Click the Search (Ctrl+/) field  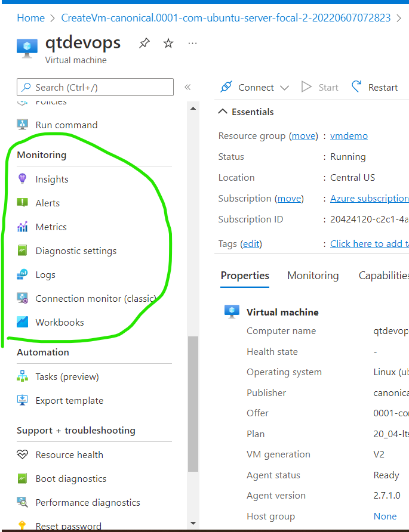click(x=95, y=87)
